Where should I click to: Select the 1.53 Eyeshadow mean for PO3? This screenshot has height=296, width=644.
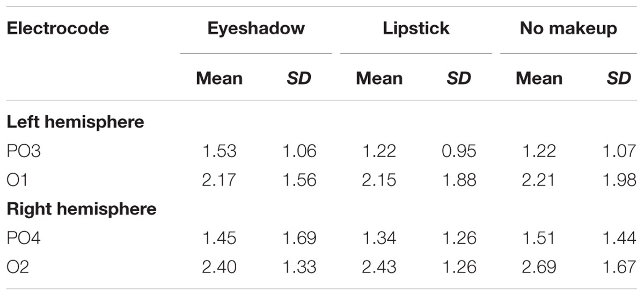(219, 151)
